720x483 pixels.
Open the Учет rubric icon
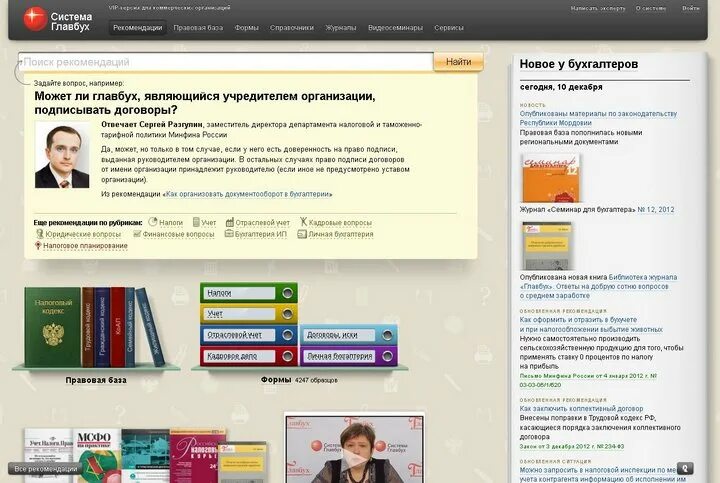pos(196,222)
